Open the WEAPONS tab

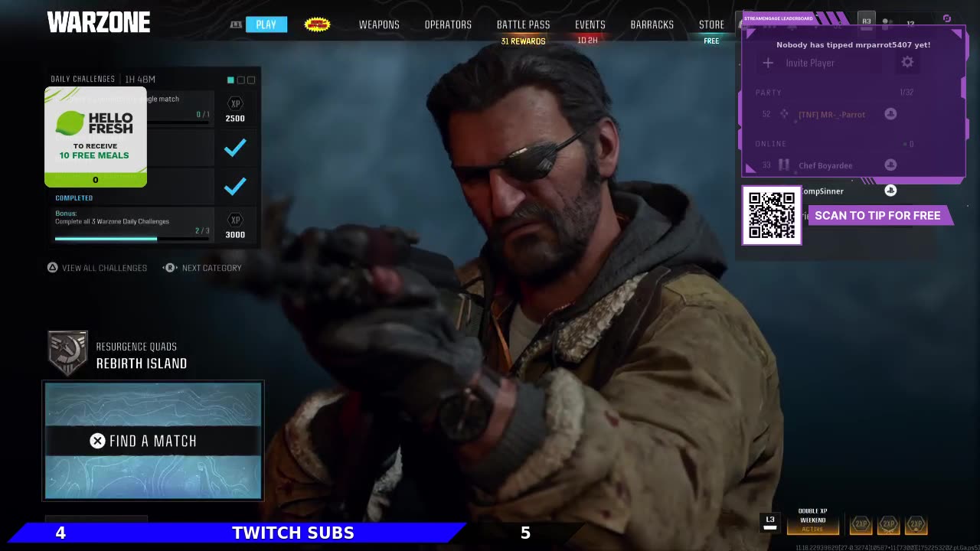point(379,24)
